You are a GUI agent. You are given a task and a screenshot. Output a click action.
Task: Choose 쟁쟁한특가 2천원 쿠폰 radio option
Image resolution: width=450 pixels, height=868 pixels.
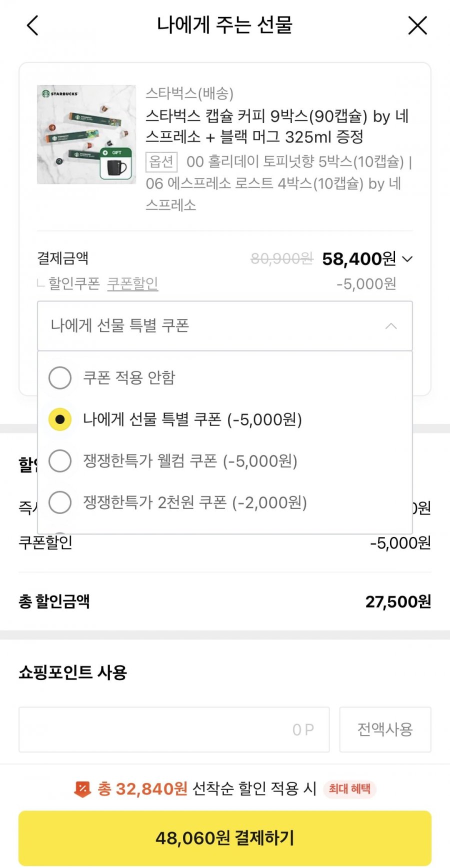coord(60,502)
